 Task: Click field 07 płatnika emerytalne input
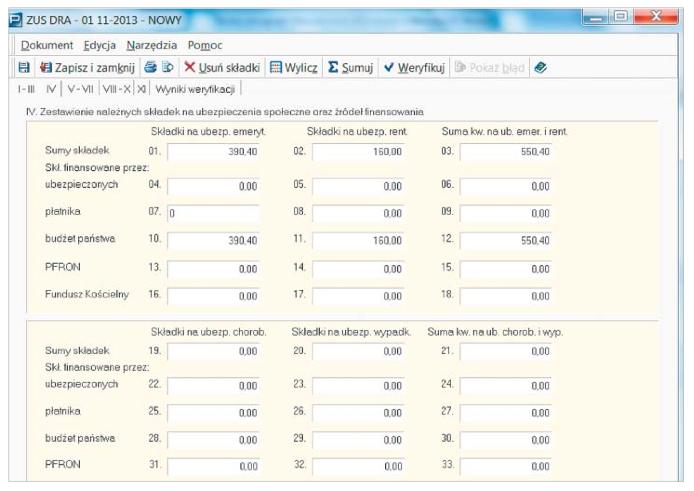pos(213,213)
